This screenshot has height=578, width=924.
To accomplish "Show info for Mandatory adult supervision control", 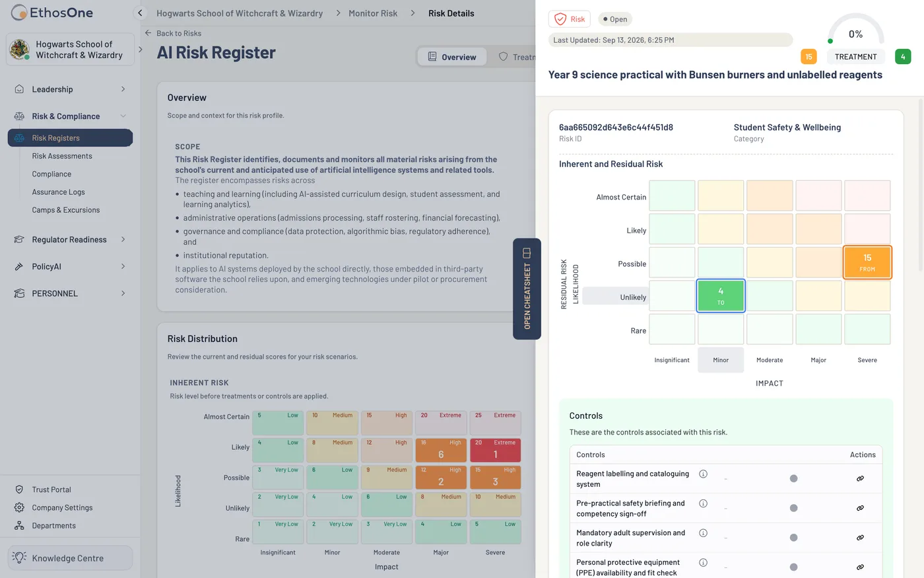I will click(x=703, y=533).
